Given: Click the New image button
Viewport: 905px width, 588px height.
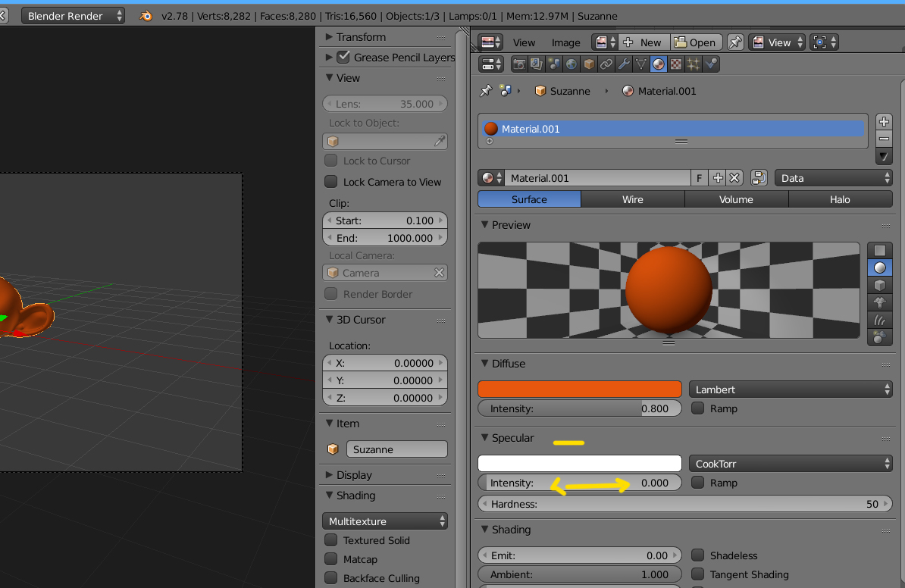Looking at the screenshot, I should [642, 42].
